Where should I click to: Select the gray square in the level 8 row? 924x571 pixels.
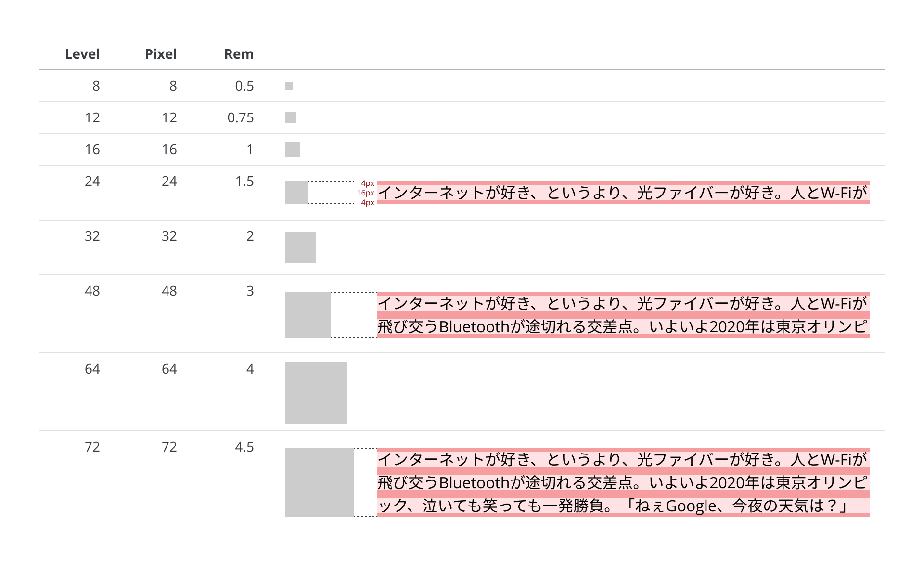coord(289,86)
